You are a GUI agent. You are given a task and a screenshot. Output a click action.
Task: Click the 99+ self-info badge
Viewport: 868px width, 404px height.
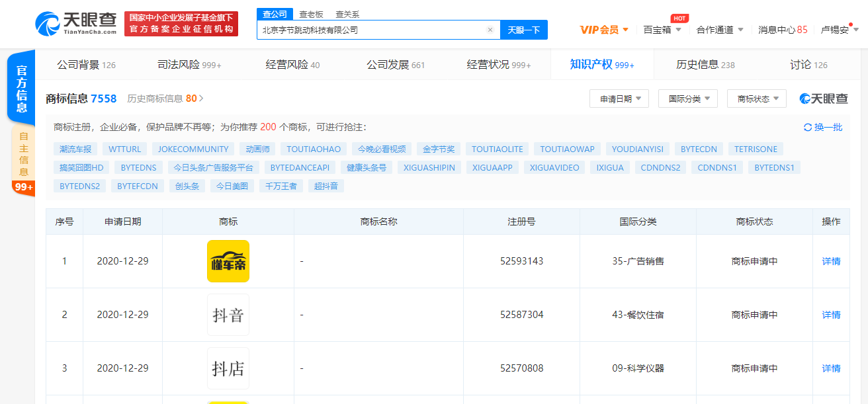pyautogui.click(x=23, y=187)
